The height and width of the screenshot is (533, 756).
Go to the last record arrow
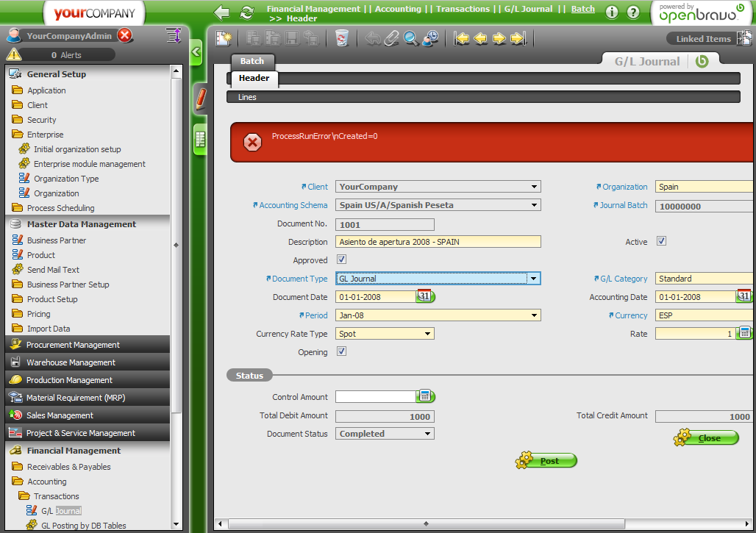coord(518,38)
